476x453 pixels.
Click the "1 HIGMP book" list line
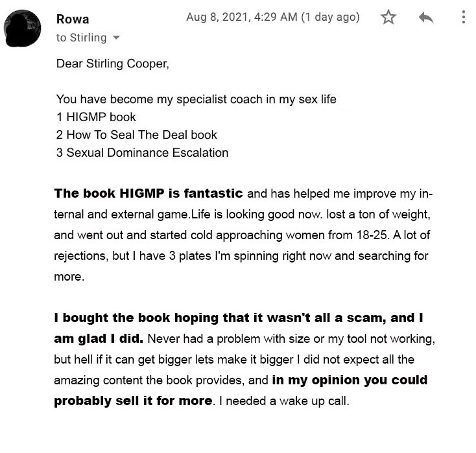point(96,117)
